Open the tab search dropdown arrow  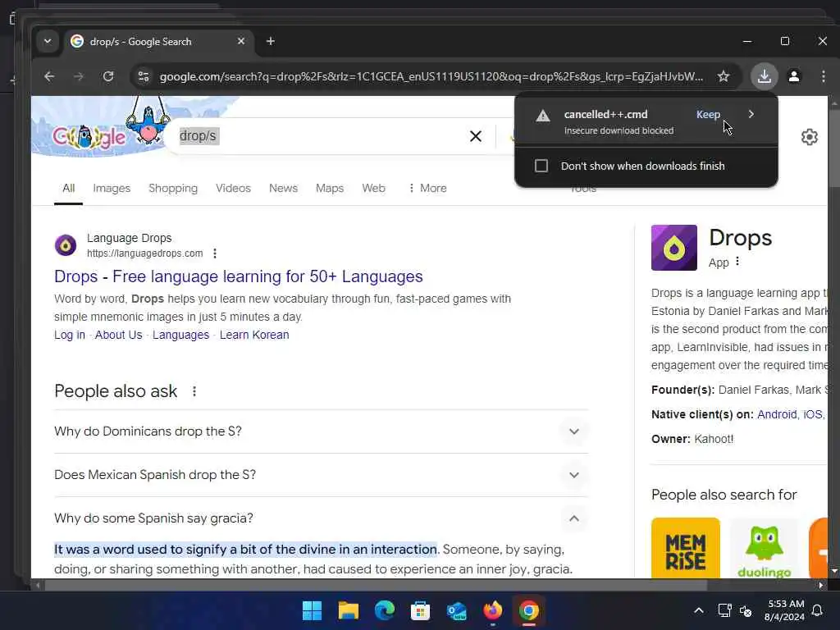[x=48, y=41]
